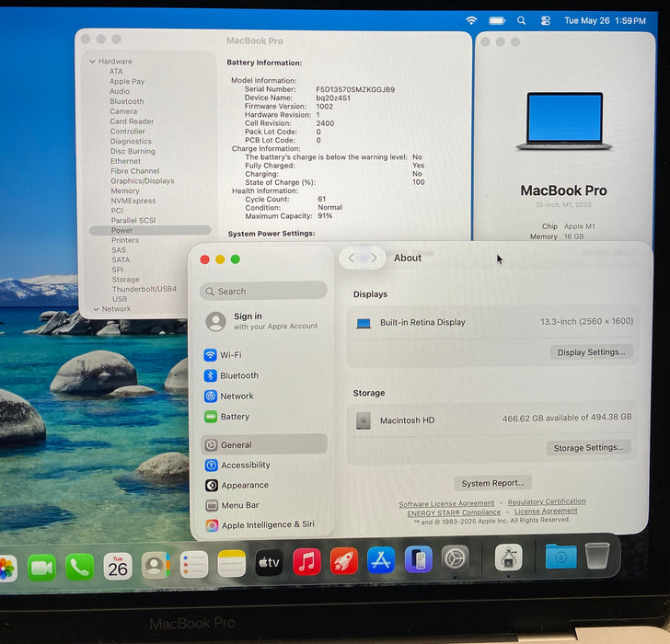The width and height of the screenshot is (670, 644).
Task: Select NVMExpress in the Hardware list
Action: (x=133, y=201)
